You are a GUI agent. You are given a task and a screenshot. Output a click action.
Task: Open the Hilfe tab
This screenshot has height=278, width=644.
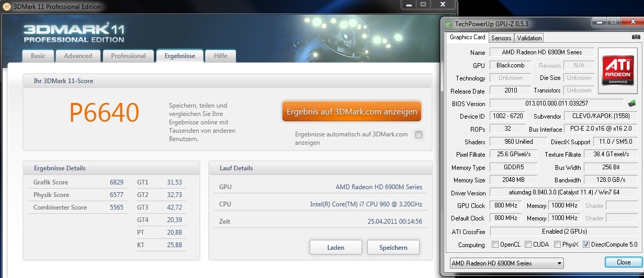tap(221, 56)
